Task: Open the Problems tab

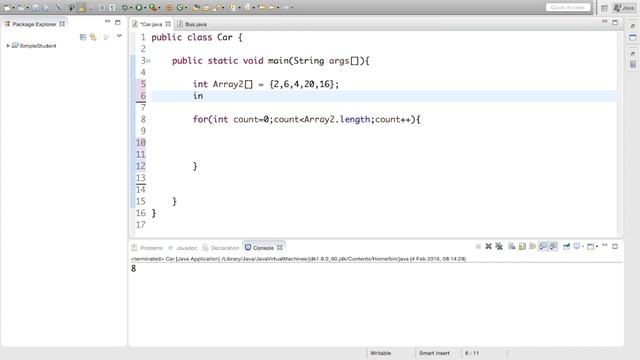Action: [x=147, y=248]
